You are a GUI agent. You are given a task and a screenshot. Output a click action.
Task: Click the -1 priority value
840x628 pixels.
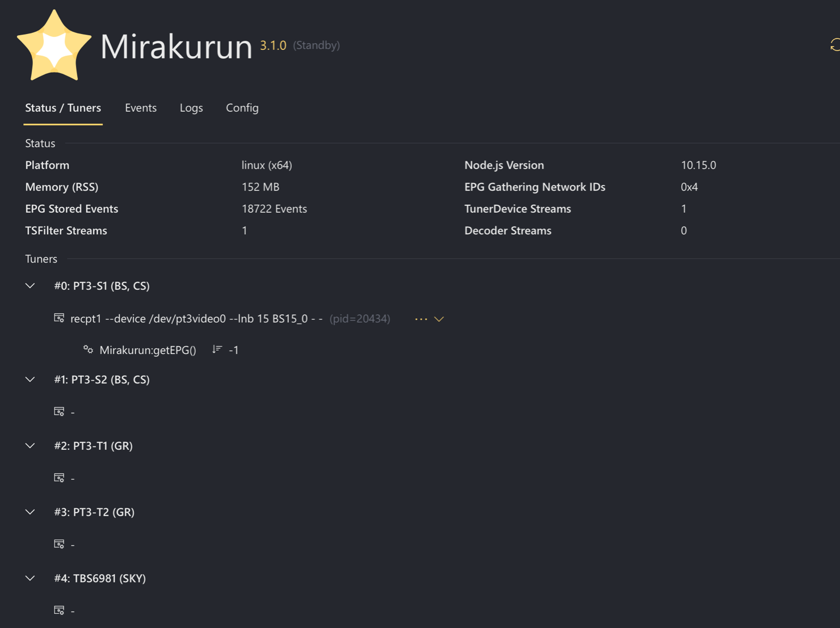[233, 350]
